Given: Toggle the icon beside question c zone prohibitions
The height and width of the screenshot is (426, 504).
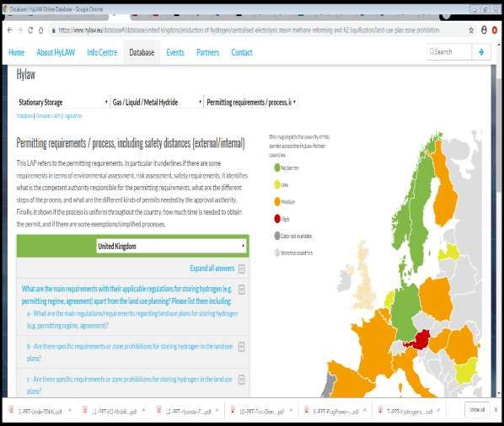Looking at the screenshot, I should 242,380.
